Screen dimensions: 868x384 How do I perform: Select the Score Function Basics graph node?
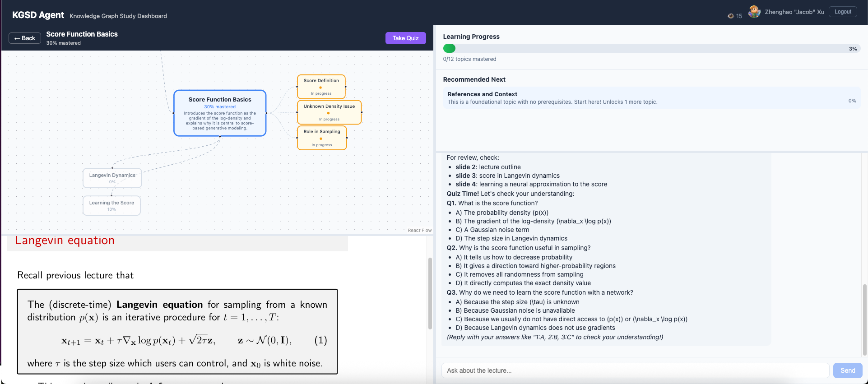220,113
